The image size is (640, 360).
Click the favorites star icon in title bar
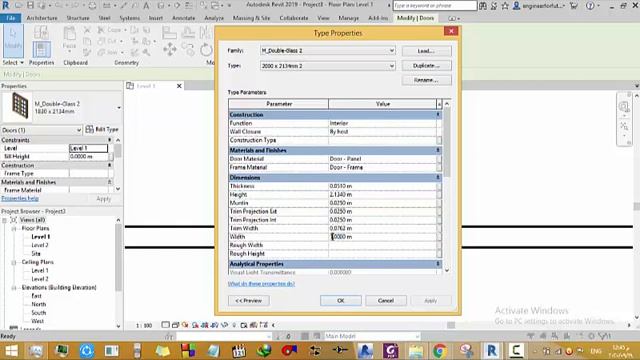click(x=505, y=6)
